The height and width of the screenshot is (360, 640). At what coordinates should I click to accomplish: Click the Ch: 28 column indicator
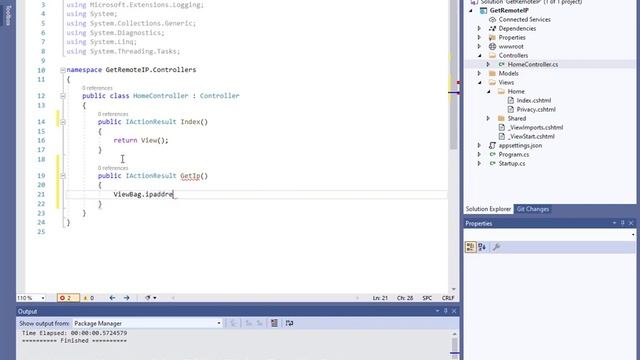[405, 298]
